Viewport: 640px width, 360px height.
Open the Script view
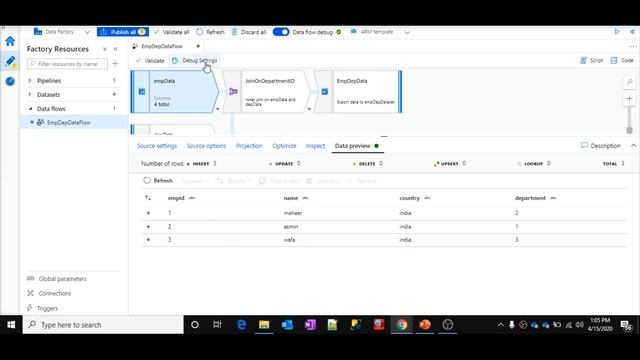click(591, 60)
